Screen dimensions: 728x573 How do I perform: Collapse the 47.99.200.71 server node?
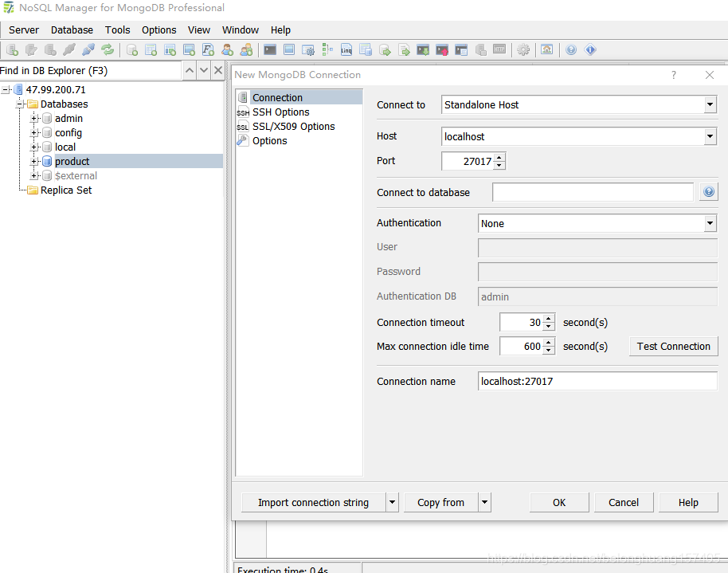5,90
